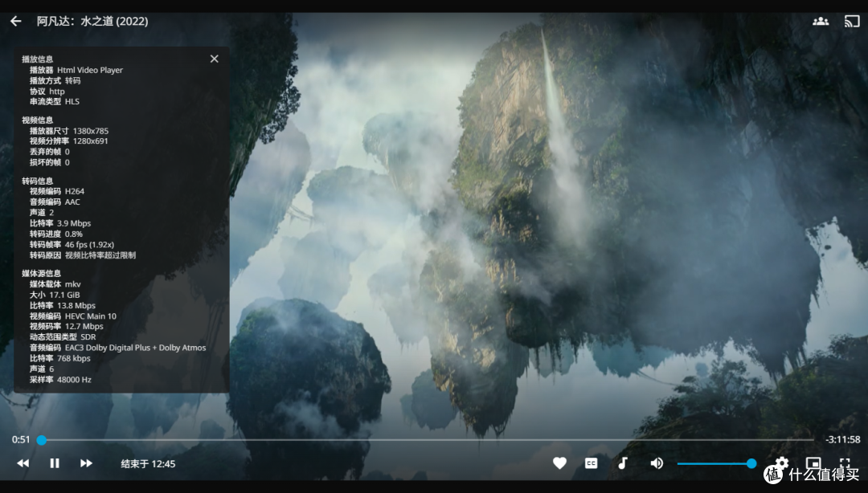This screenshot has height=493, width=868.
Task: Select the 视频码率 12.7 Mbps row
Action: pos(67,327)
